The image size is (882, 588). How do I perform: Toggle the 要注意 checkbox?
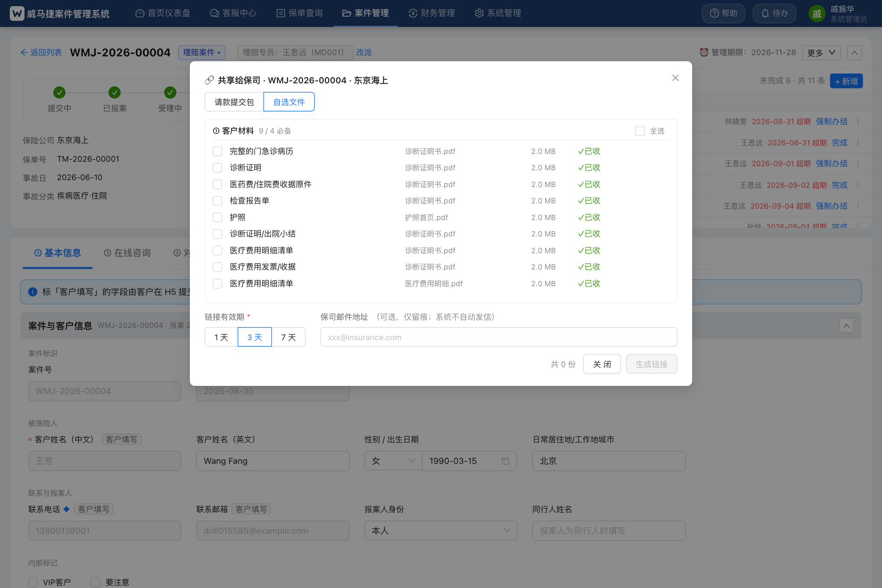click(96, 582)
